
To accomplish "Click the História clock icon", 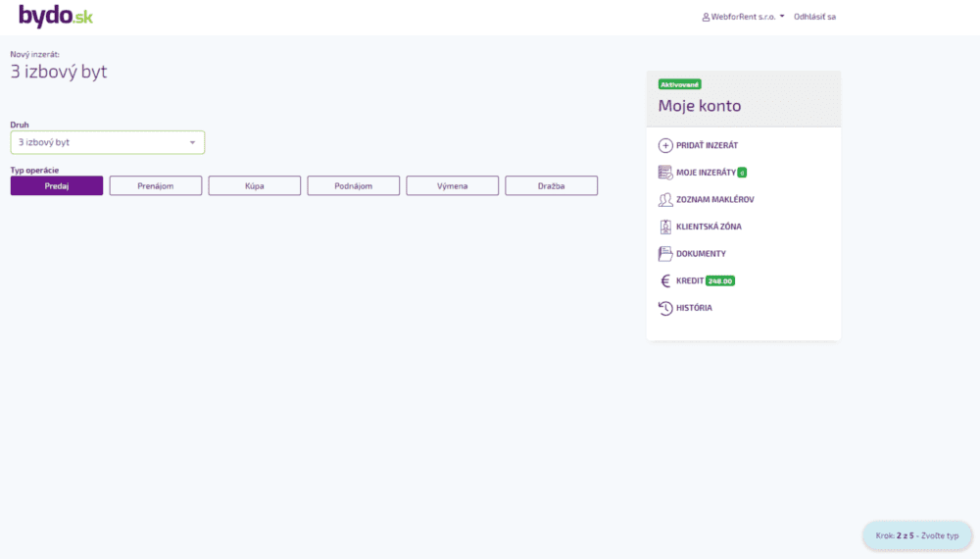I will click(665, 308).
